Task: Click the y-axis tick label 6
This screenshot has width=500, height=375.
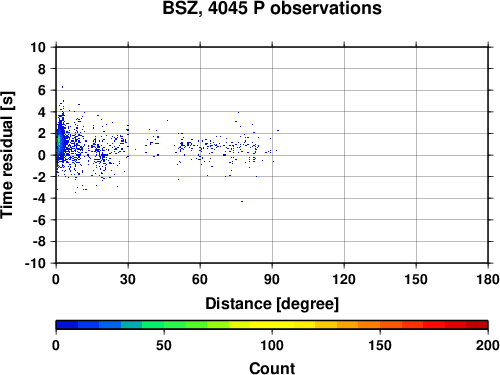Action: [x=42, y=90]
